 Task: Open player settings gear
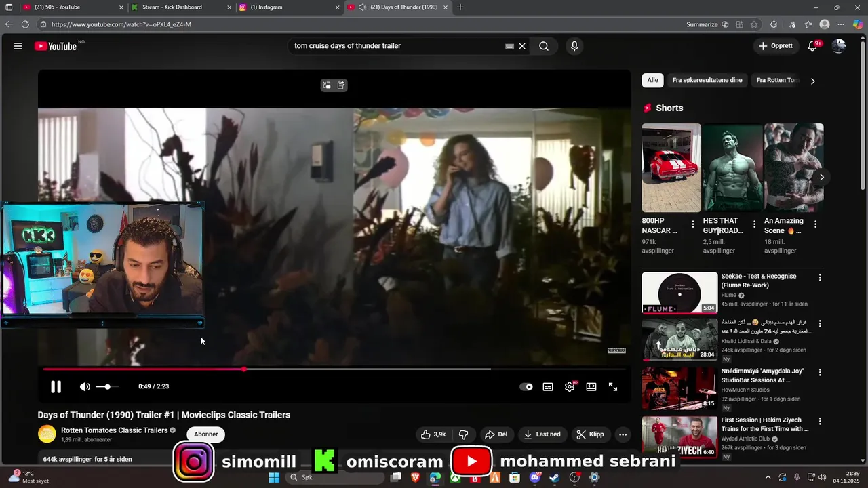tap(570, 387)
